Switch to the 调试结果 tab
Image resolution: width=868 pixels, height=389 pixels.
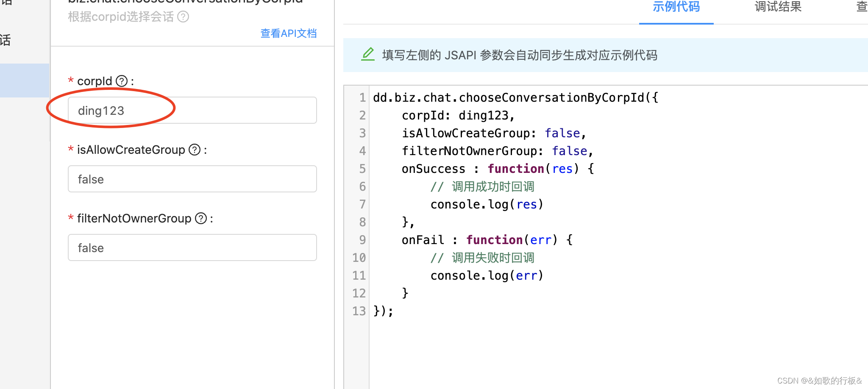tap(778, 7)
